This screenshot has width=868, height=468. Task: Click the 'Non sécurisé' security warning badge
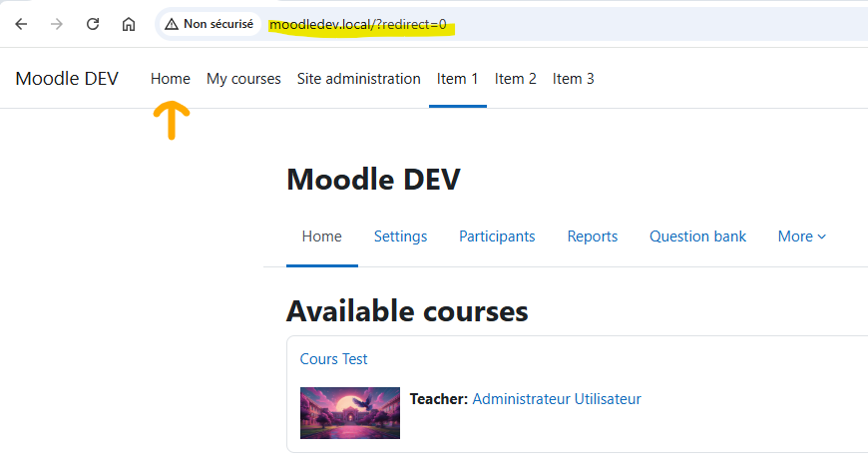[210, 24]
